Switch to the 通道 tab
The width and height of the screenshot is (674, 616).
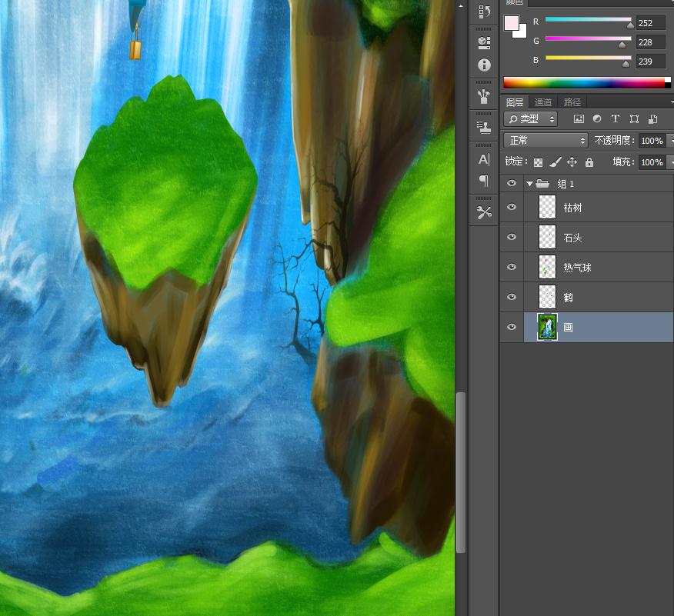[x=543, y=102]
